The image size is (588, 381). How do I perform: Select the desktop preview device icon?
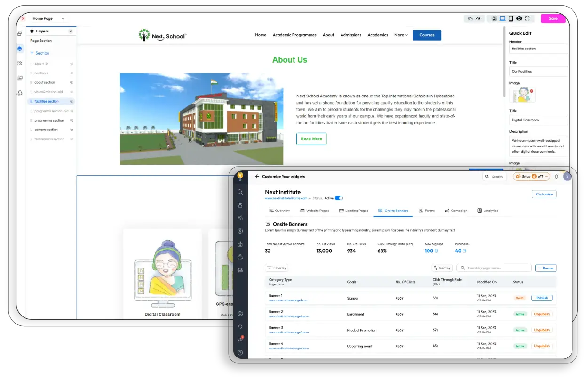pyautogui.click(x=502, y=18)
